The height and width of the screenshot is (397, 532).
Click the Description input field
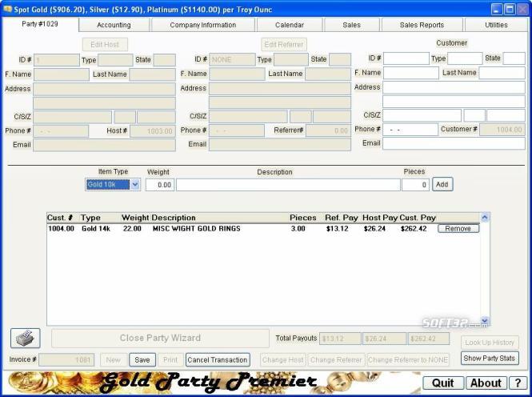click(288, 185)
